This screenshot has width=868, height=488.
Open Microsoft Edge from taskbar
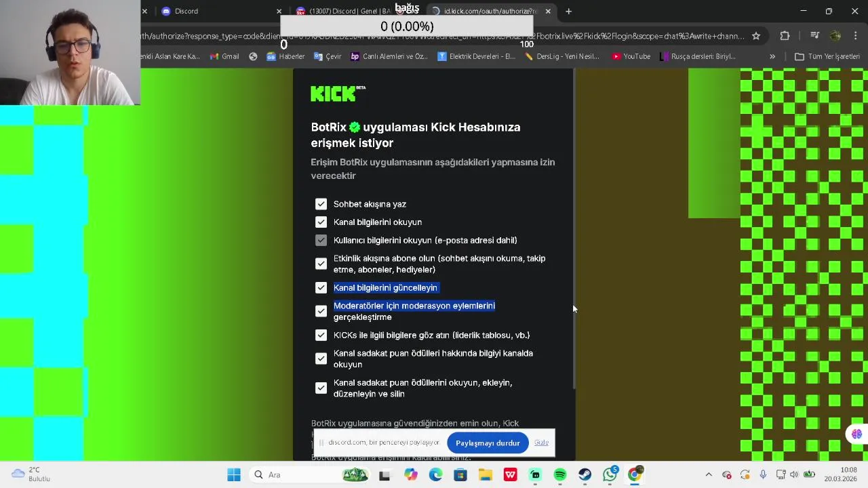tap(435, 474)
